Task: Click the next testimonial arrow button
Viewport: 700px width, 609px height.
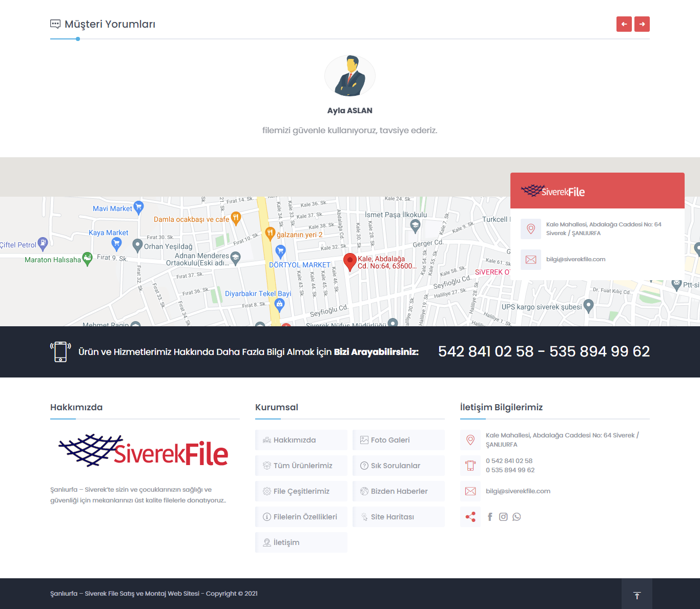Action: (642, 24)
